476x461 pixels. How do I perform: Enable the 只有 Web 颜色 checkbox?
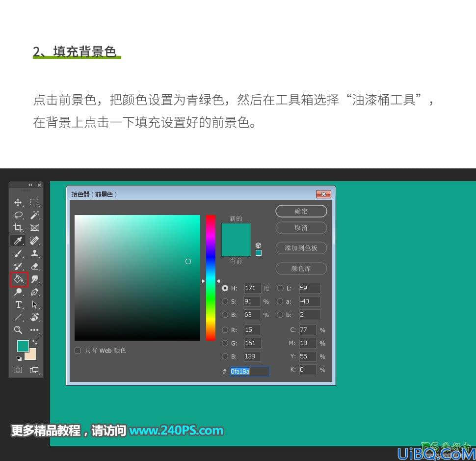point(78,351)
